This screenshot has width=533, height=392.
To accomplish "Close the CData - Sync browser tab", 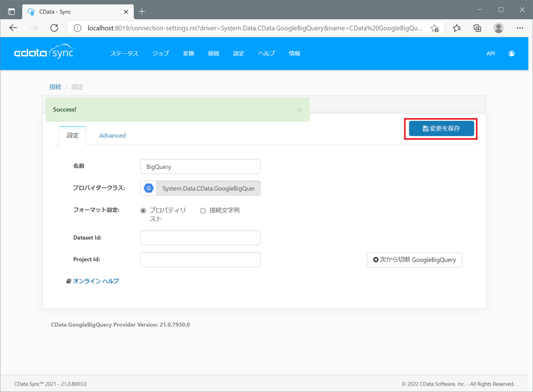I will (x=126, y=12).
